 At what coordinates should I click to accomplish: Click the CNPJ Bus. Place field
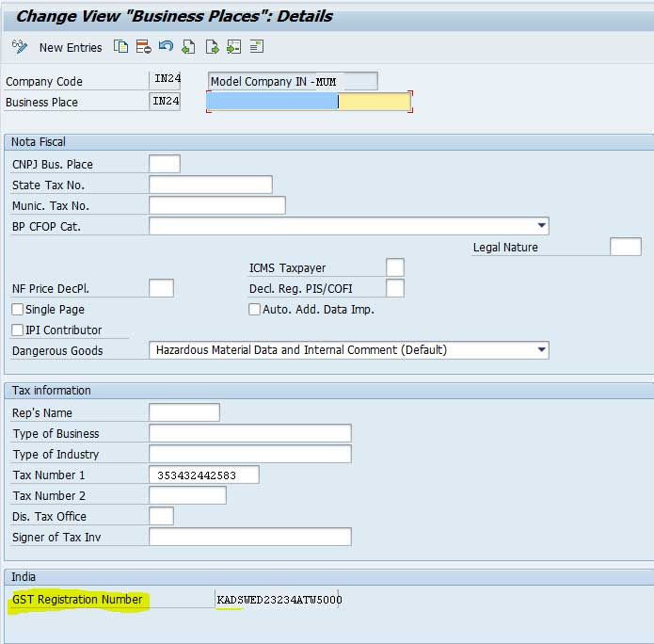(165, 164)
